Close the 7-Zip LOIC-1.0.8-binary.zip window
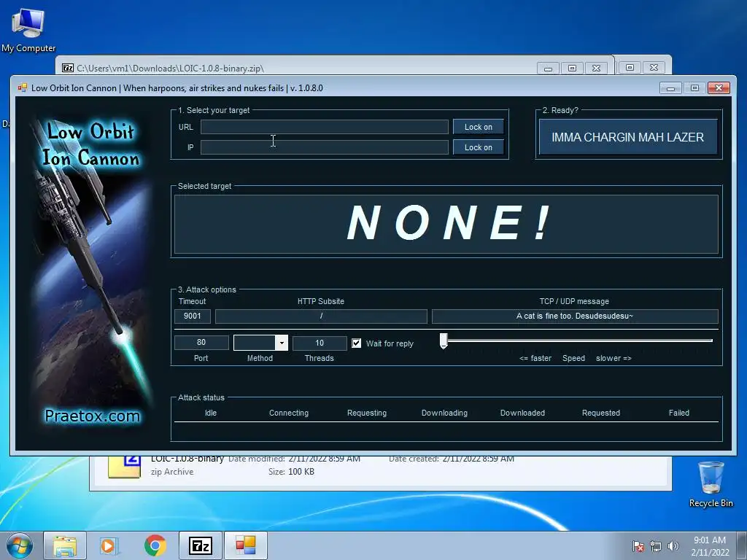747x560 pixels. (x=596, y=68)
